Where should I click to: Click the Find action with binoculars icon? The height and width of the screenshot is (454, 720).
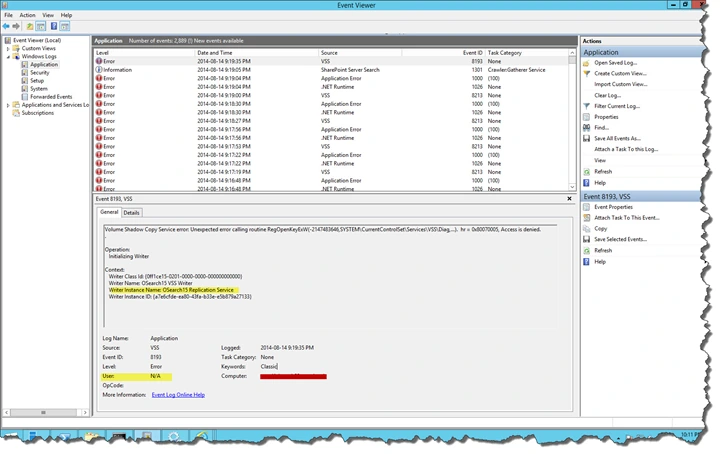click(x=601, y=128)
